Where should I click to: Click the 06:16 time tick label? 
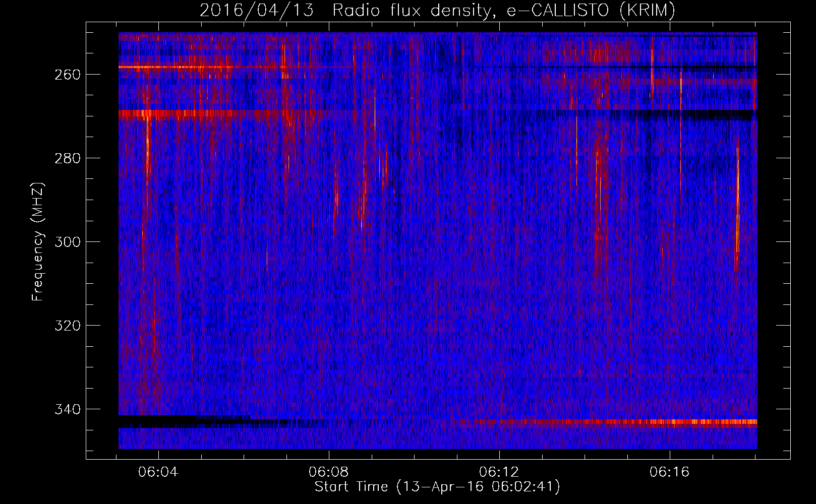(670, 472)
